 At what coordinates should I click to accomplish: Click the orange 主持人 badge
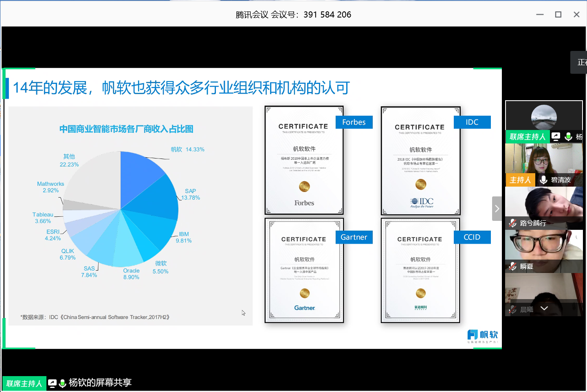tap(520, 180)
